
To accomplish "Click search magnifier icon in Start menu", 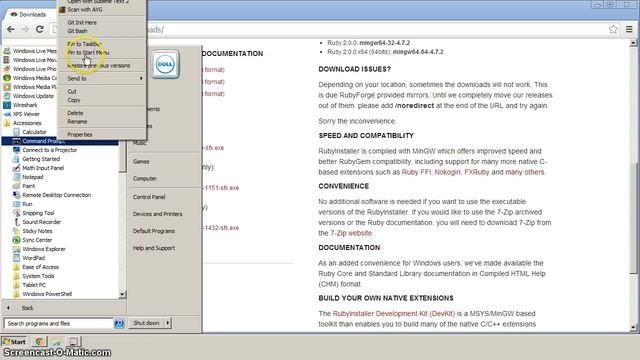I will pos(119,323).
